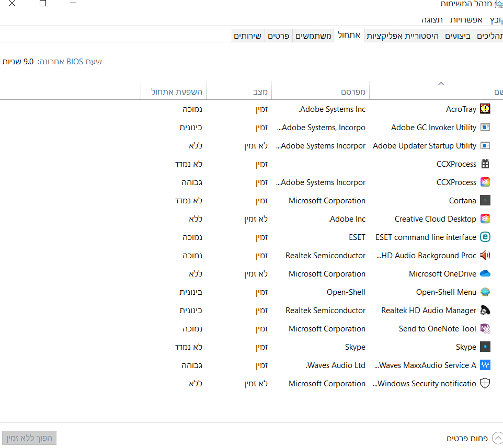This screenshot has height=448, width=503.
Task: Select the Adobe GC Invoker Utility entry
Action: [x=433, y=128]
